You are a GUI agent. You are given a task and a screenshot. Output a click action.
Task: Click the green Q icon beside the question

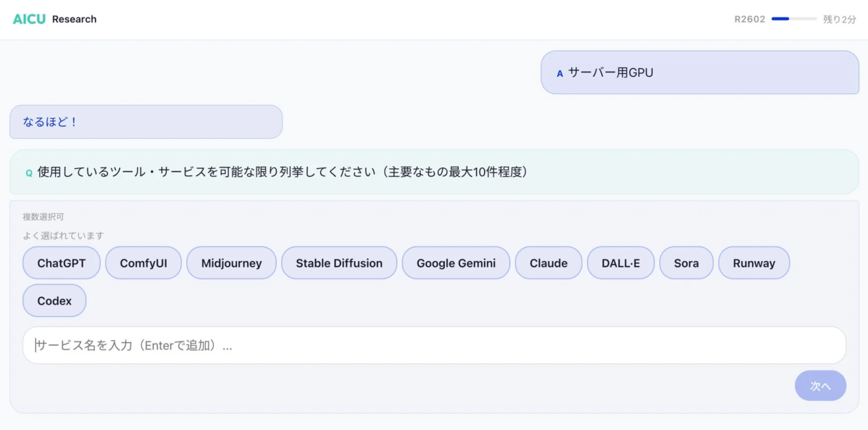(x=28, y=173)
